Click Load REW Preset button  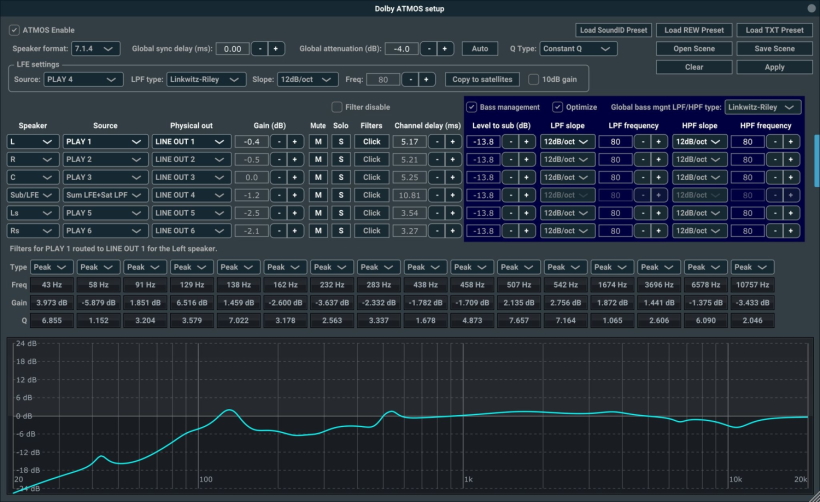pyautogui.click(x=694, y=30)
